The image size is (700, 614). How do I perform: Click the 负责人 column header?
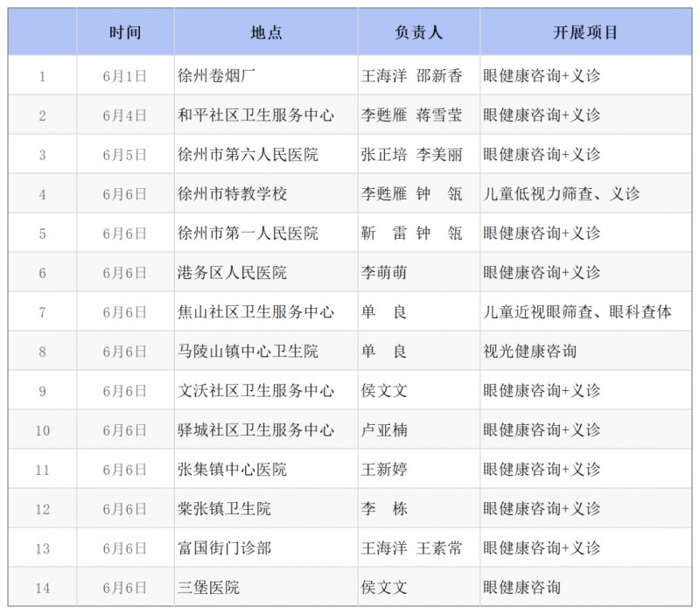point(419,32)
